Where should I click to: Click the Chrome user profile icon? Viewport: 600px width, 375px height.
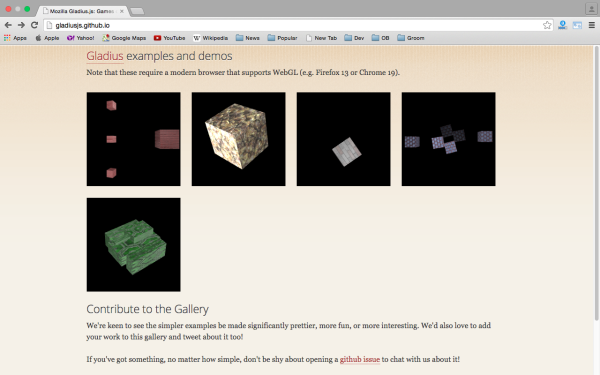[591, 9]
